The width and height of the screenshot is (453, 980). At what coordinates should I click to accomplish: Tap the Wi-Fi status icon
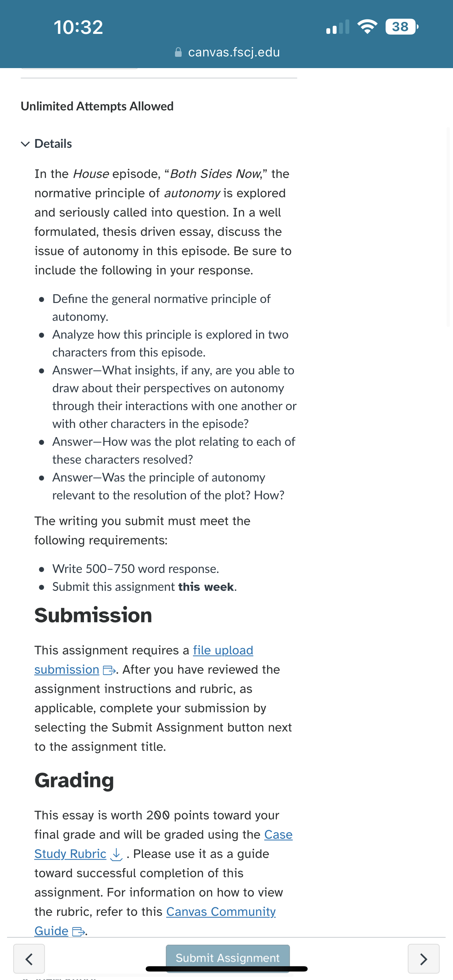367,26
